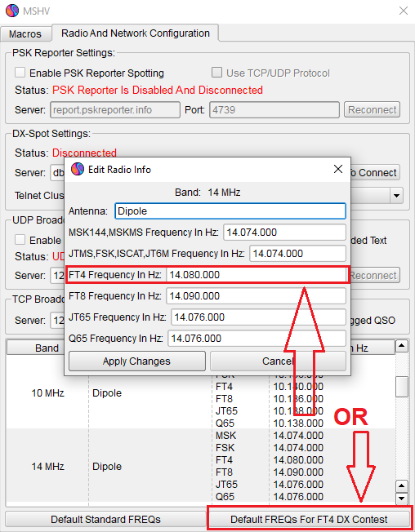Viewport: 415px width, 532px height.
Task: Click the PSK Reporter Reconnect button
Action: point(372,110)
